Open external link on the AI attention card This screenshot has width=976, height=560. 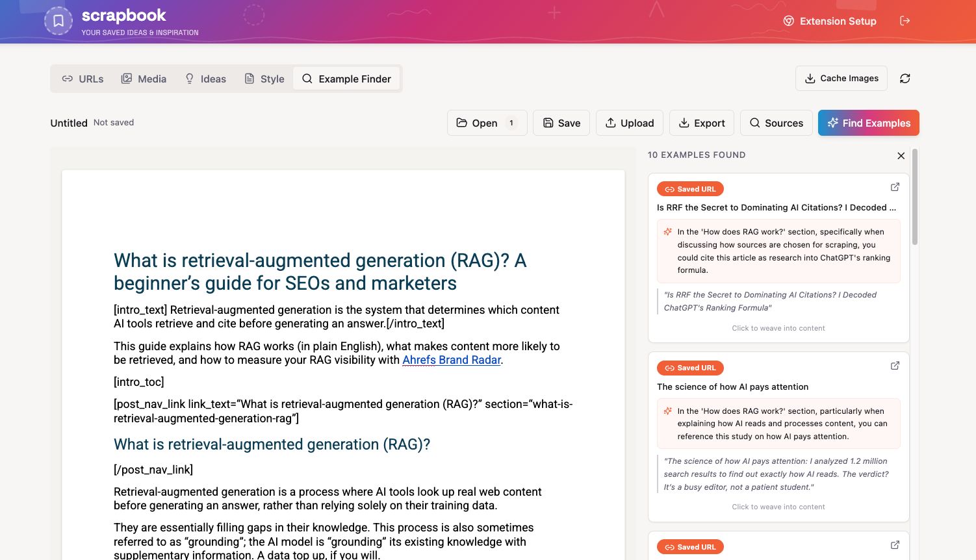(895, 366)
